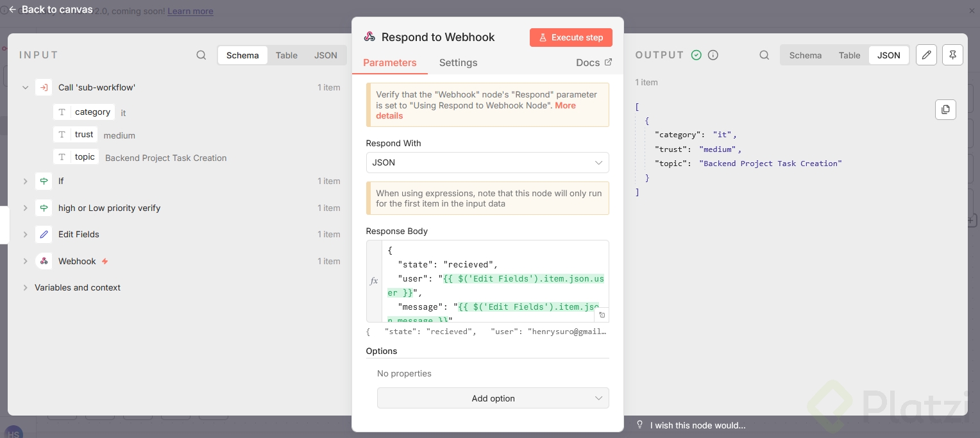Switch input view to JSON
This screenshot has height=438, width=980.
click(326, 55)
